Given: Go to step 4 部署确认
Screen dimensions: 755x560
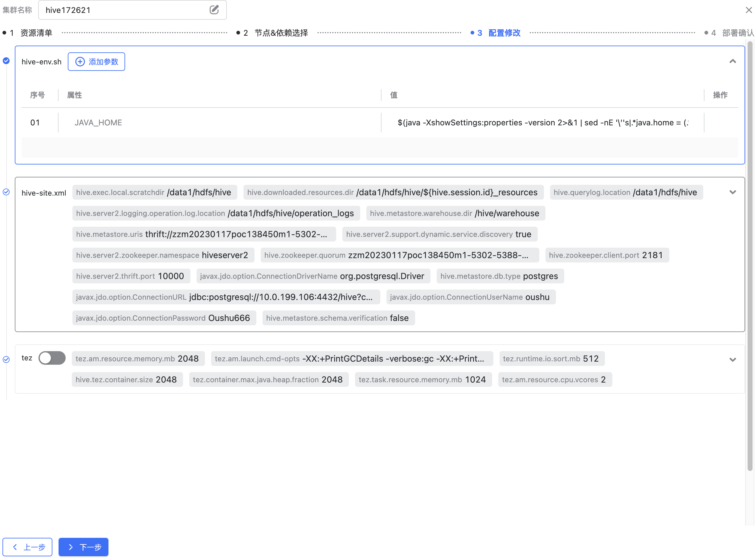Looking at the screenshot, I should coord(729,33).
